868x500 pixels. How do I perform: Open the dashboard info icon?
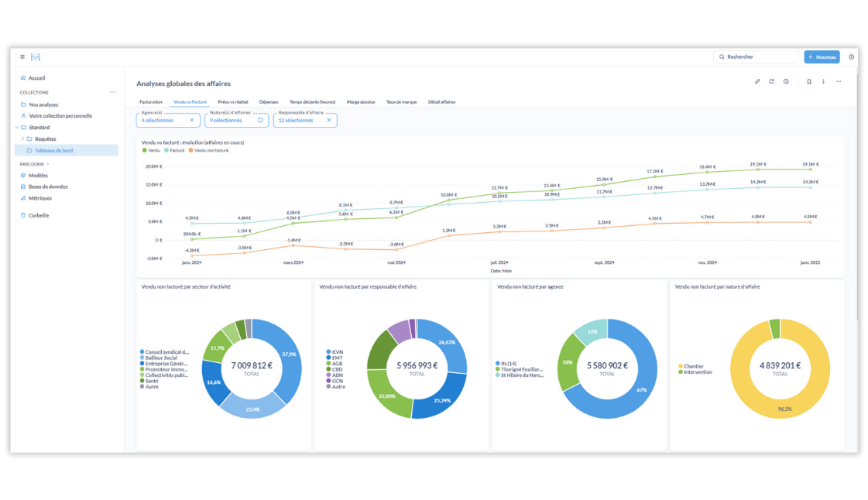pyautogui.click(x=823, y=81)
